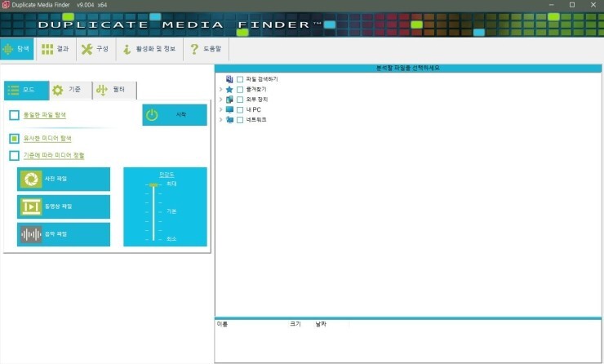
Task: Start the scan with the 시작 button
Action: pos(175,115)
